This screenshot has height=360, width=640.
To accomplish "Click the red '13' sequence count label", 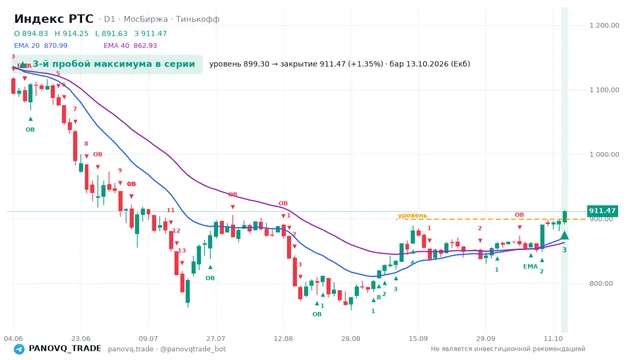I will point(182,251).
